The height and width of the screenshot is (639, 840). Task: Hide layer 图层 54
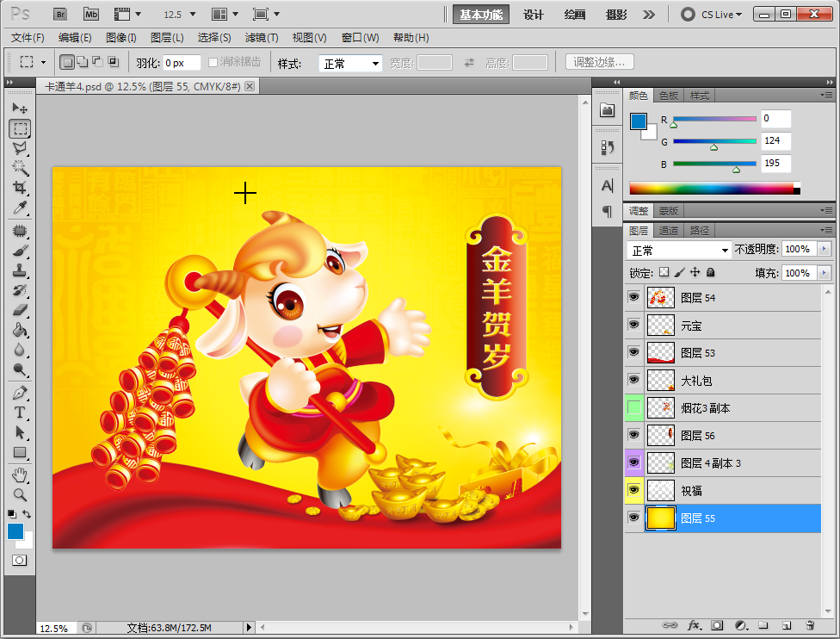634,297
